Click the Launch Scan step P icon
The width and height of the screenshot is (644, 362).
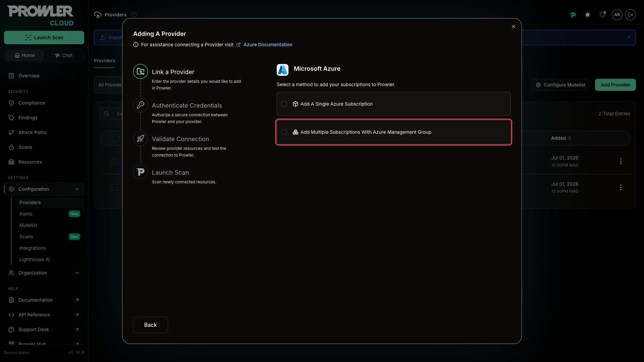(141, 172)
